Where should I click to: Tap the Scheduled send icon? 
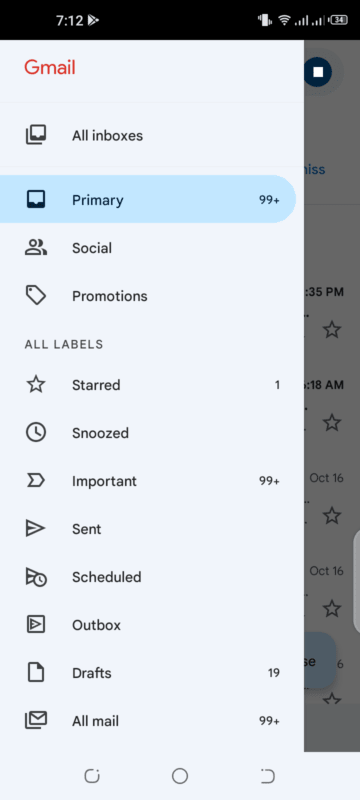[36, 577]
